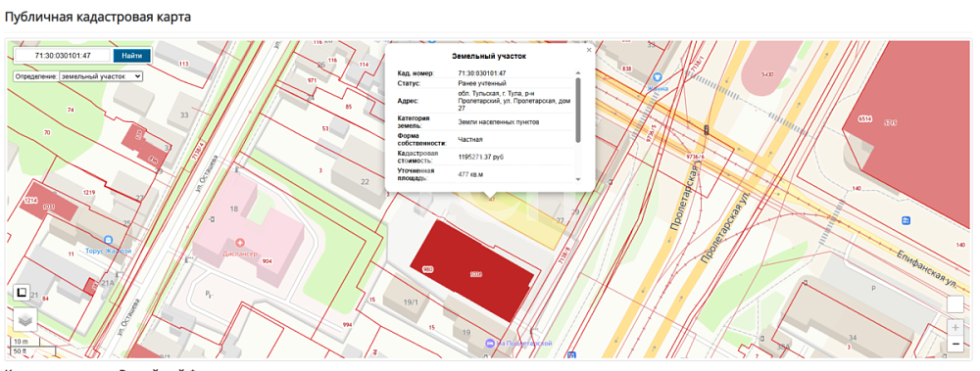Screen dimensions: 980x371
Task: Zoom in with the plus button
Action: coord(955,327)
